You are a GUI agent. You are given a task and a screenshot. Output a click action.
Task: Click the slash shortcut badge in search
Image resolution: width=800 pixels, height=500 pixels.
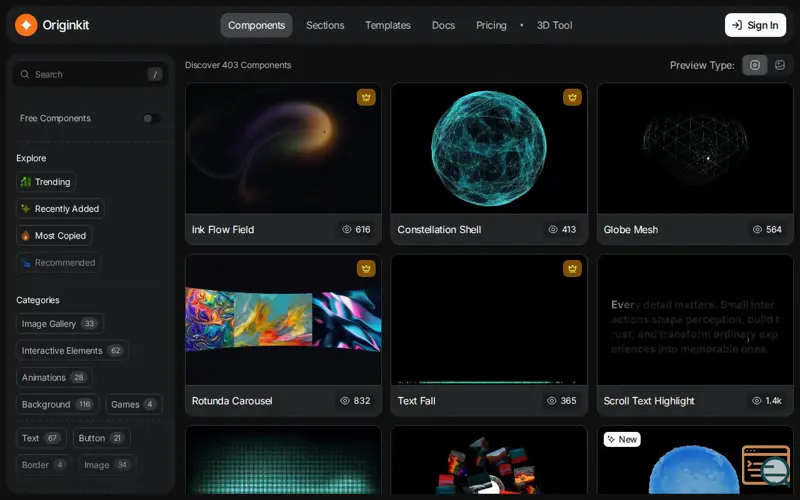pyautogui.click(x=155, y=74)
